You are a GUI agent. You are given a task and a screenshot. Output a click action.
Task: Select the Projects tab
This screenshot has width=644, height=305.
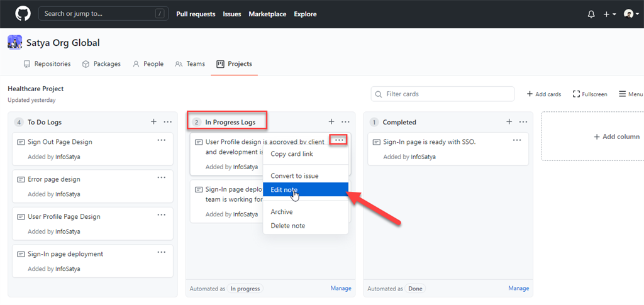(x=234, y=64)
